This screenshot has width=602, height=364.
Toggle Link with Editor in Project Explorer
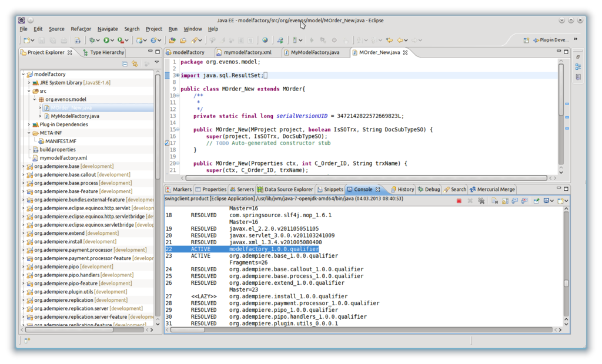pyautogui.click(x=135, y=63)
